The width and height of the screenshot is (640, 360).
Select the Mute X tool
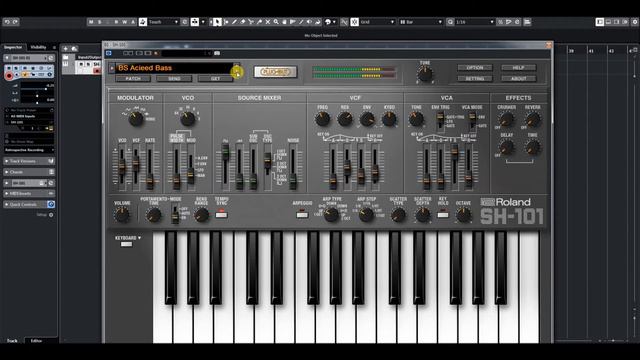[268, 22]
